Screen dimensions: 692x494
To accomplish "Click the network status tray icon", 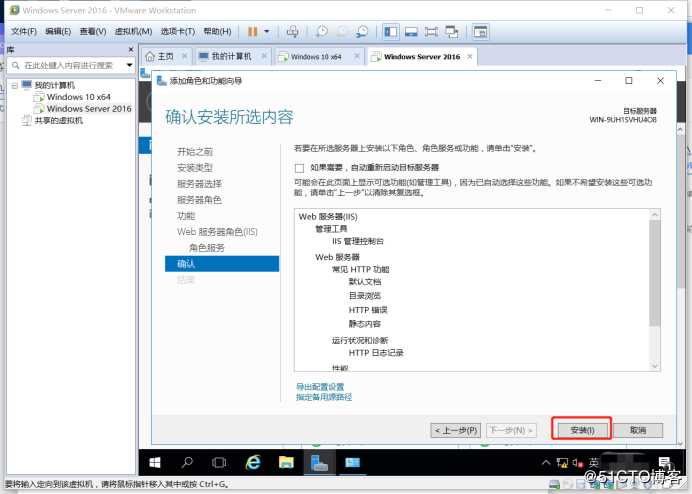I will click(562, 462).
